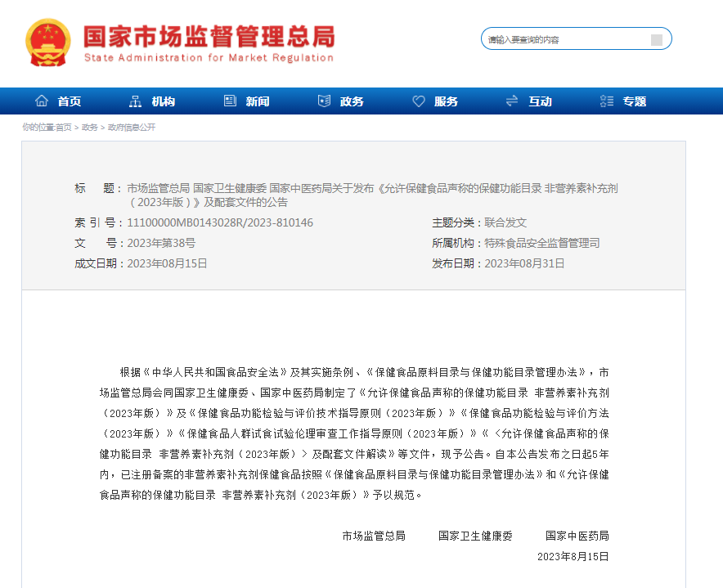Screen dimensions: 723x588
Task: Click the 政务 breadcrumb link
Action: (88, 128)
